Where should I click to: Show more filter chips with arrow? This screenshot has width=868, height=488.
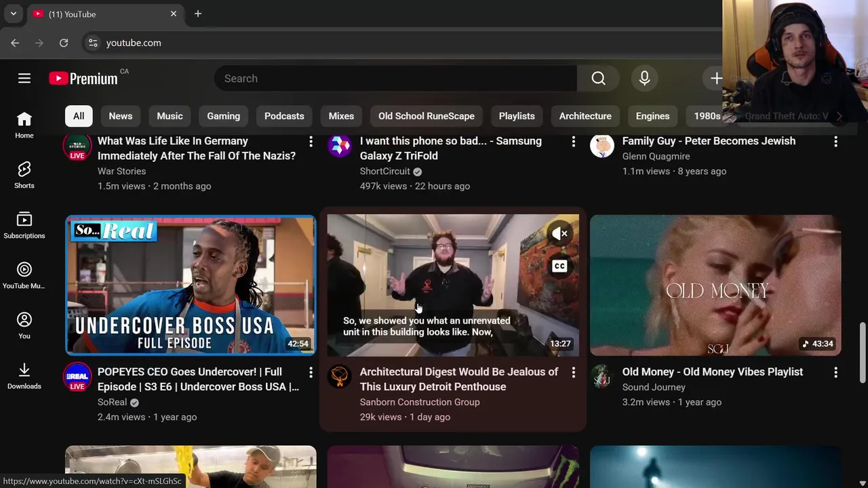(839, 116)
